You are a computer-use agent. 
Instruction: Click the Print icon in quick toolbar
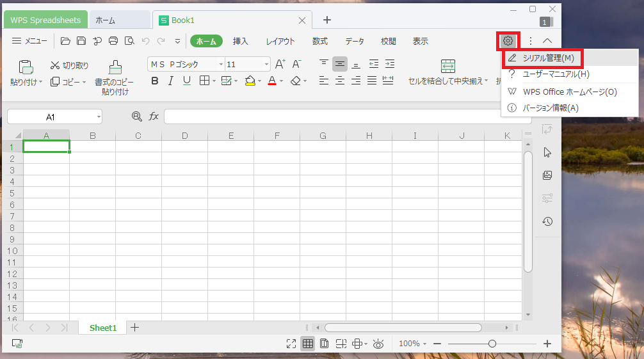[113, 41]
